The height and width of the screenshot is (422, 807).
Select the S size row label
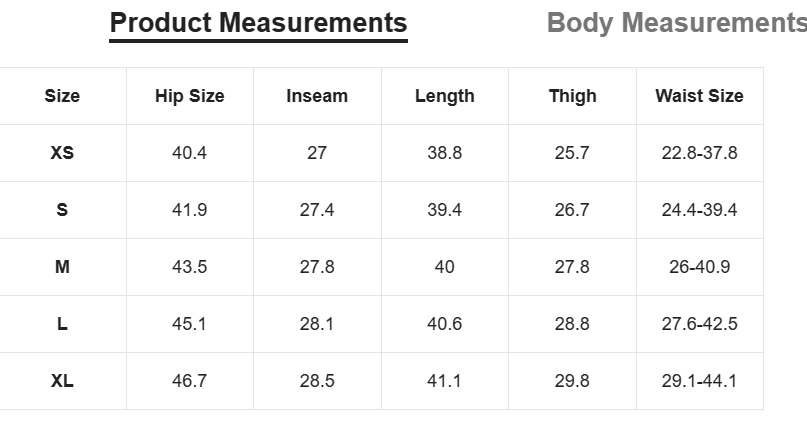pos(62,210)
